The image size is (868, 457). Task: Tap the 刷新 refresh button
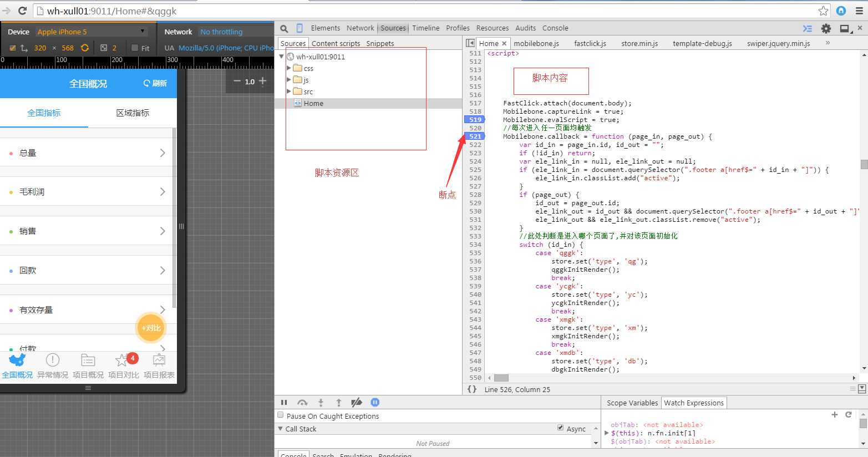(x=155, y=83)
